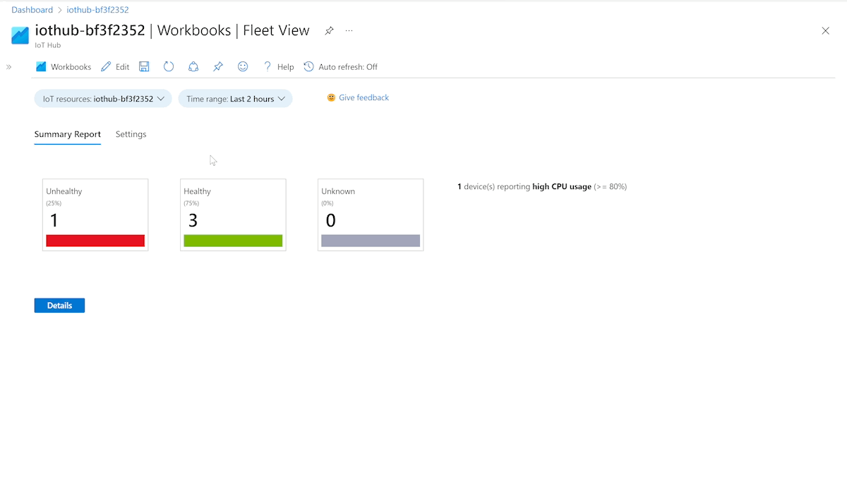
Task: Click the share workbook icon
Action: click(x=193, y=67)
